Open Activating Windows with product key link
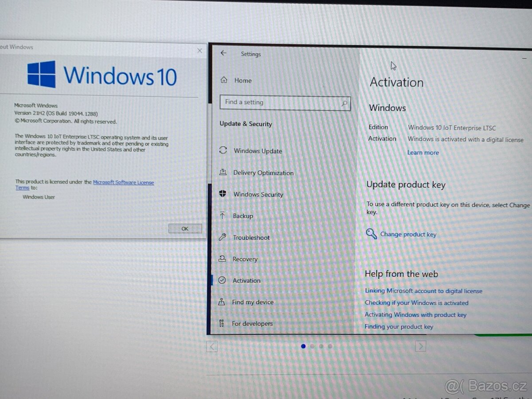Image resolution: width=532 pixels, height=399 pixels. click(415, 315)
